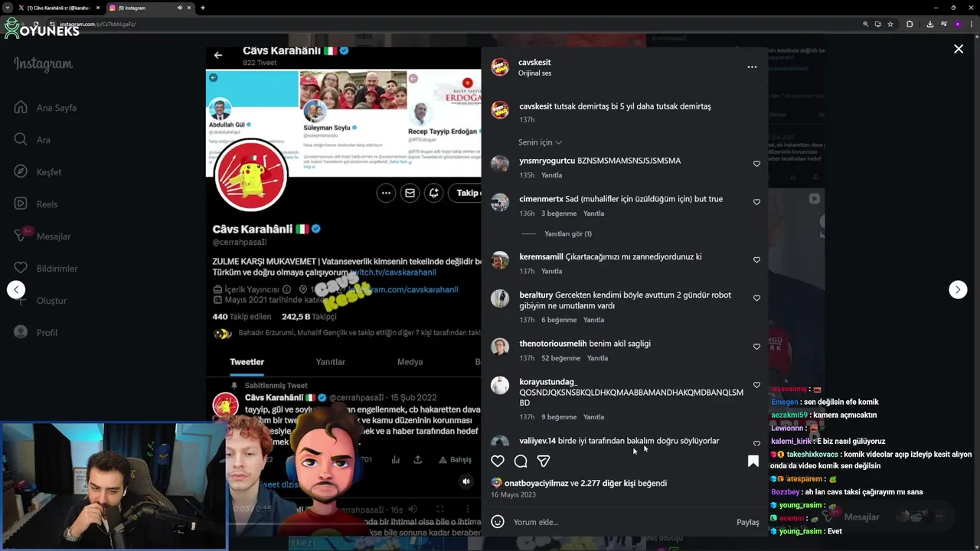This screenshot has height=551, width=980.
Task: Open Ana Sayfa in Instagram sidebar
Action: 46,108
